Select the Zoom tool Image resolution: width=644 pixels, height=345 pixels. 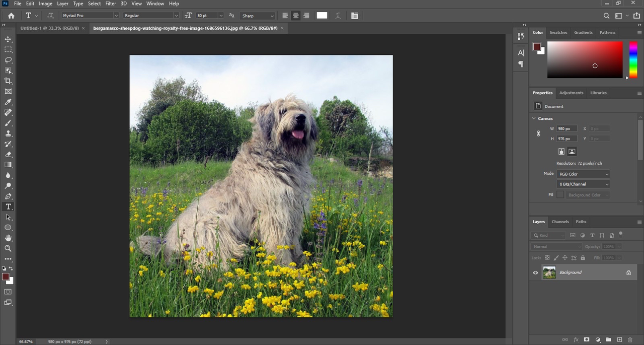coord(8,248)
